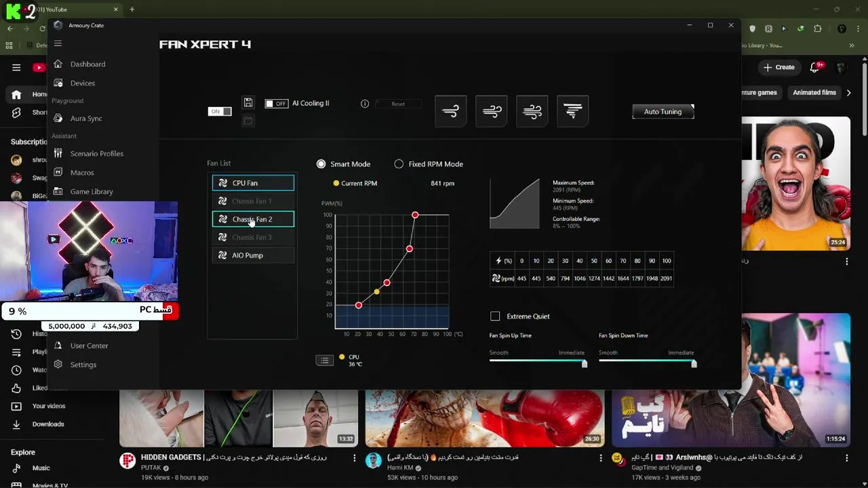Click the load profile folder icon
Screen dimensions: 868x488
click(248, 120)
